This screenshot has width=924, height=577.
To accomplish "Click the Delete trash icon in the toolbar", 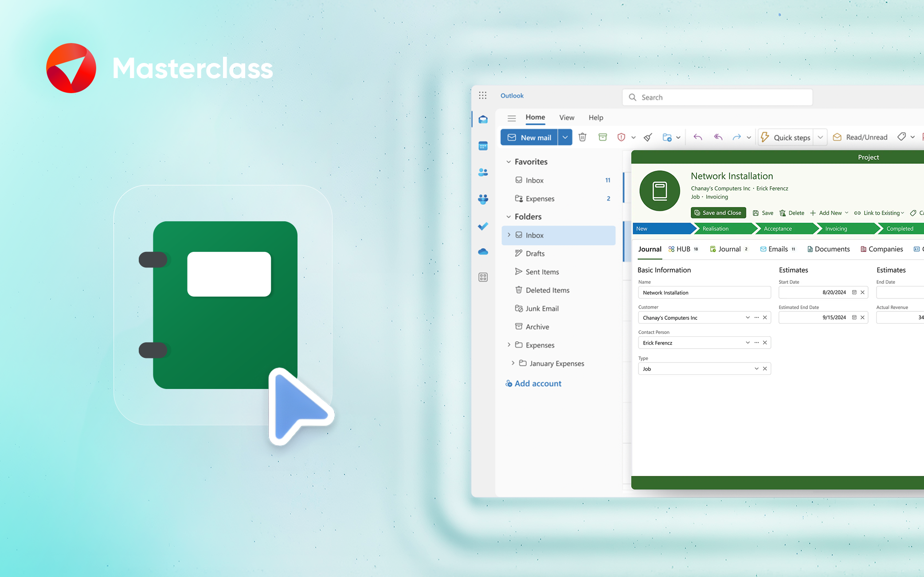I will pos(582,137).
